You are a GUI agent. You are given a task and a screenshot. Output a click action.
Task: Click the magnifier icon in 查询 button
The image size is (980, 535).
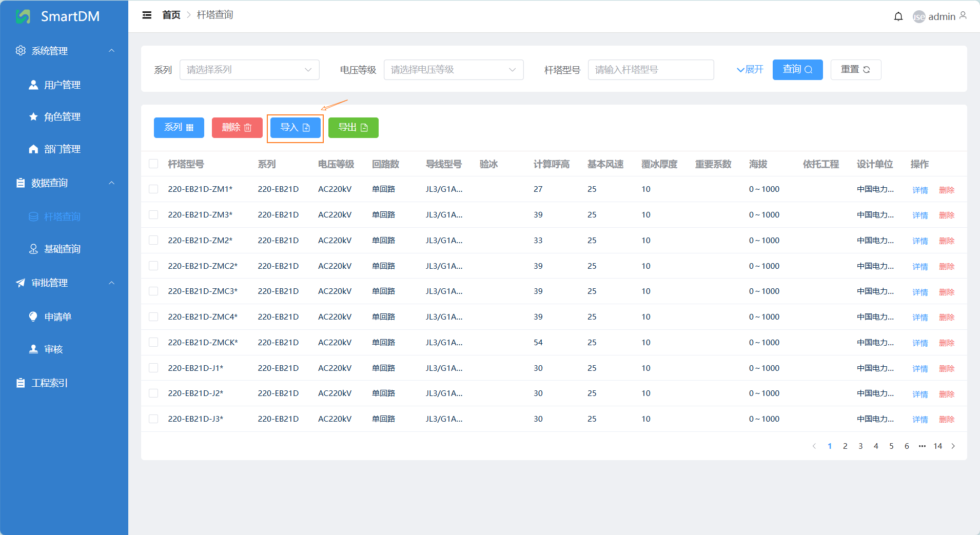[x=809, y=70]
